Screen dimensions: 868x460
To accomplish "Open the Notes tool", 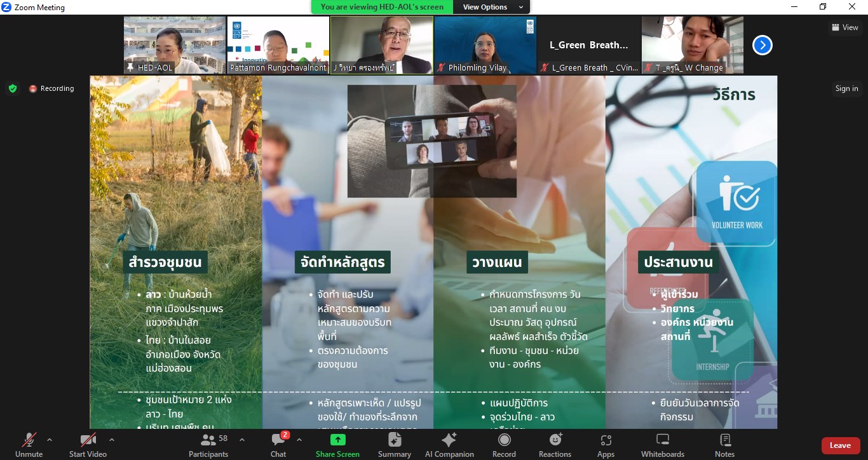I will pos(724,443).
